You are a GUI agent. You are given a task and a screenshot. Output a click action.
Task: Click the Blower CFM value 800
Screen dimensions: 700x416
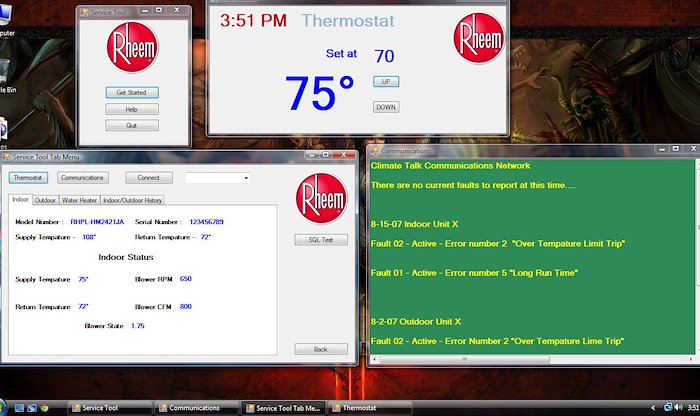[x=186, y=307]
